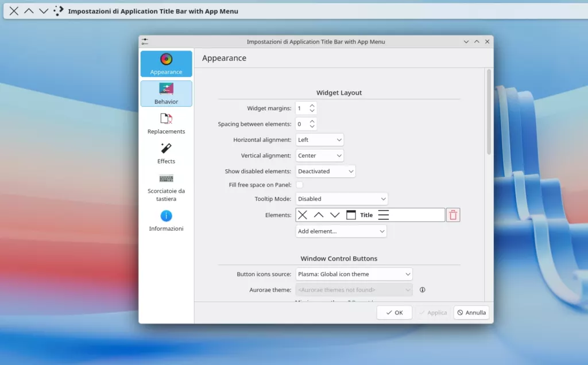The image size is (588, 365).
Task: Increase Spacing between elements value
Action: pos(312,122)
